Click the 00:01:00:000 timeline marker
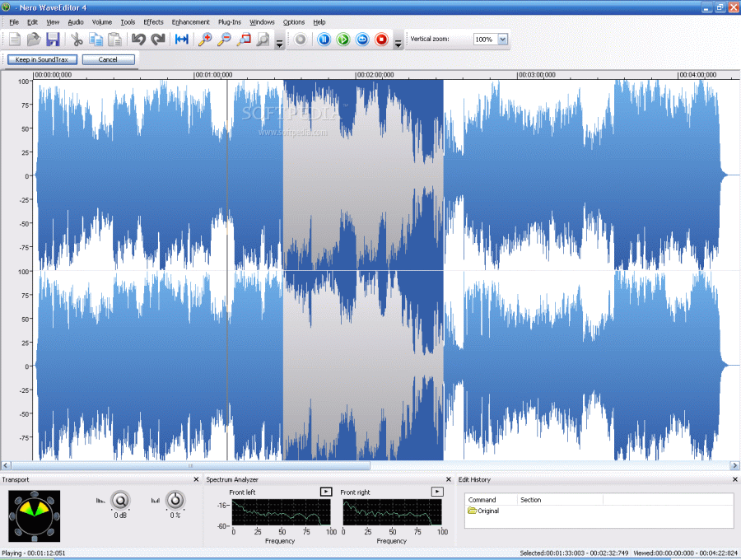This screenshot has width=741, height=560. [213, 75]
